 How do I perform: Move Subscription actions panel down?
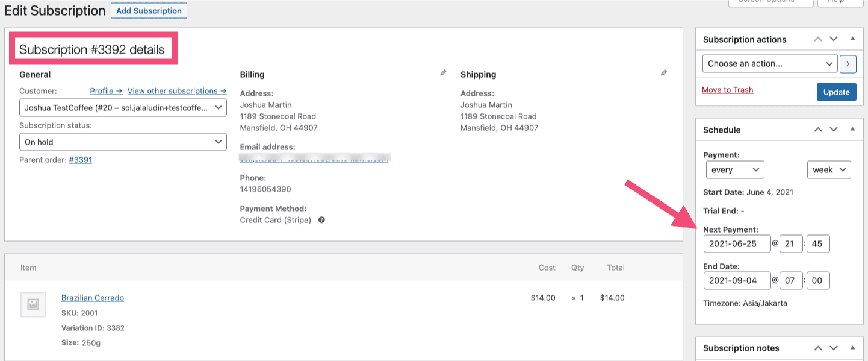click(834, 39)
